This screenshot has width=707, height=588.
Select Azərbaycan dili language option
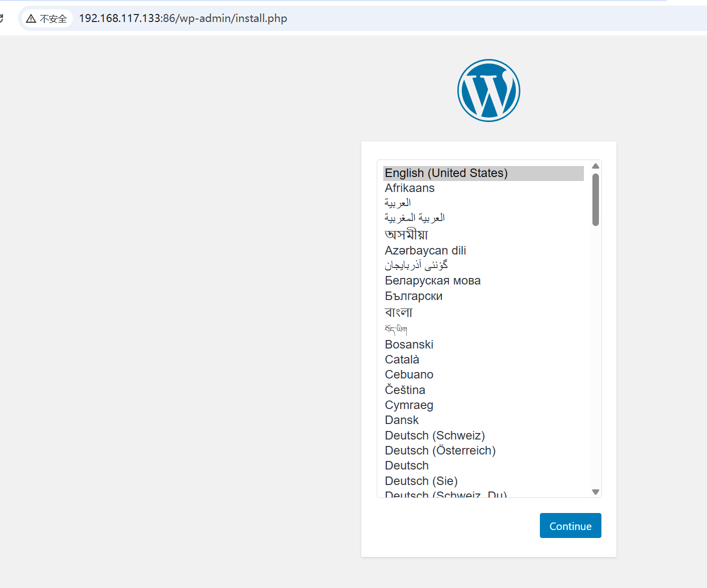[x=483, y=250]
